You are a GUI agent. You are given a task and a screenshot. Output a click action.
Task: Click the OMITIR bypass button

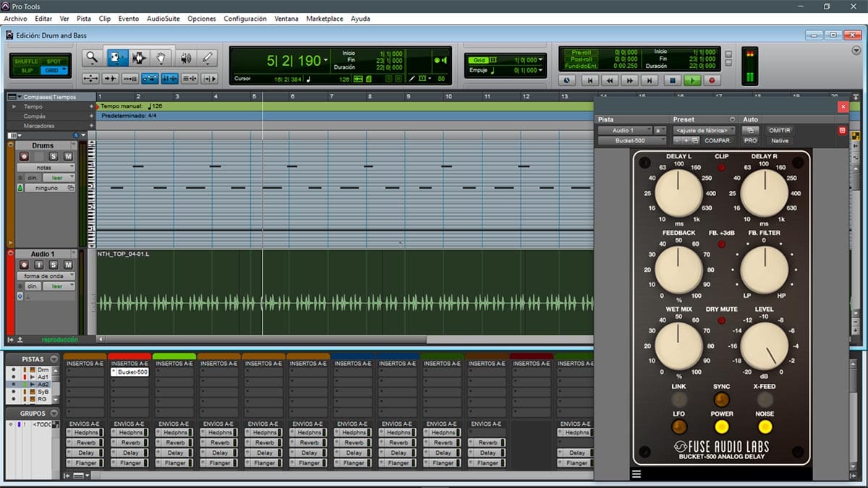779,130
